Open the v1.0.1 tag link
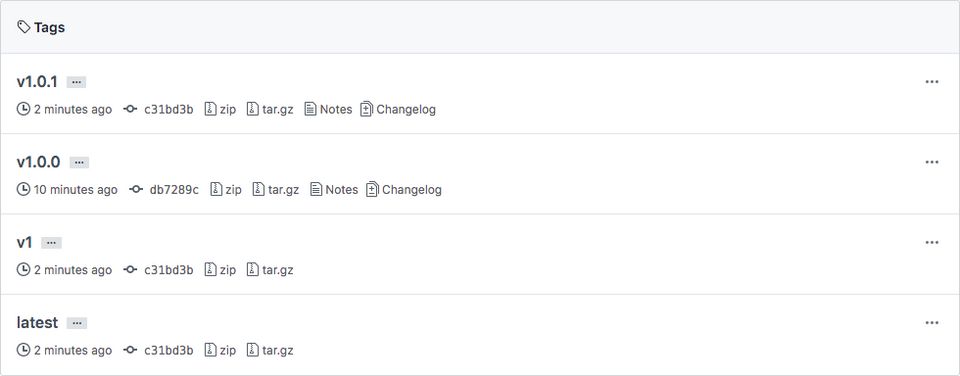Image resolution: width=960 pixels, height=376 pixels. pos(37,81)
